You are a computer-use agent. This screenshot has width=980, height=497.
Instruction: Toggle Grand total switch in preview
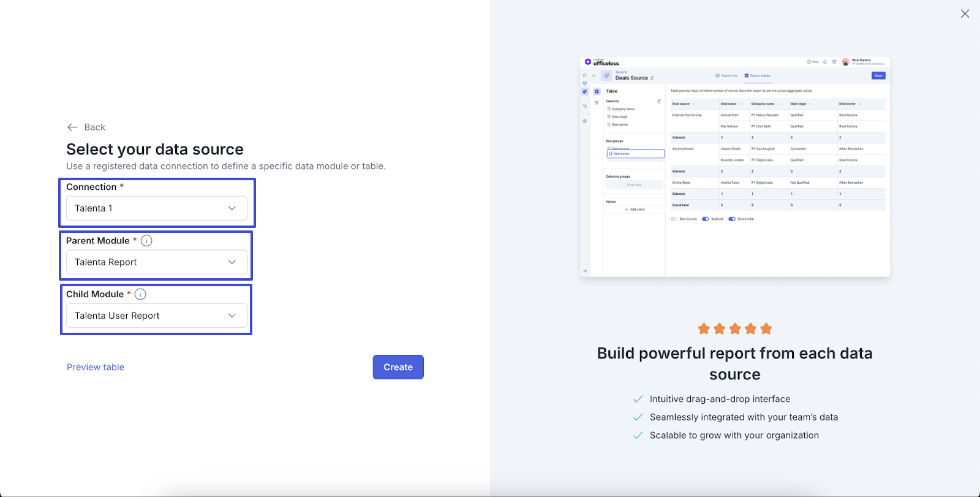pyautogui.click(x=732, y=219)
